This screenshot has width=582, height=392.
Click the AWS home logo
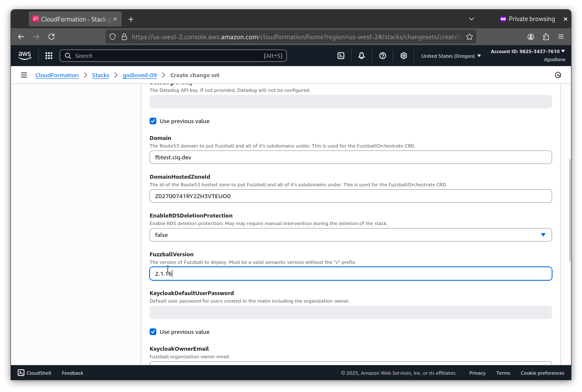[x=24, y=55]
